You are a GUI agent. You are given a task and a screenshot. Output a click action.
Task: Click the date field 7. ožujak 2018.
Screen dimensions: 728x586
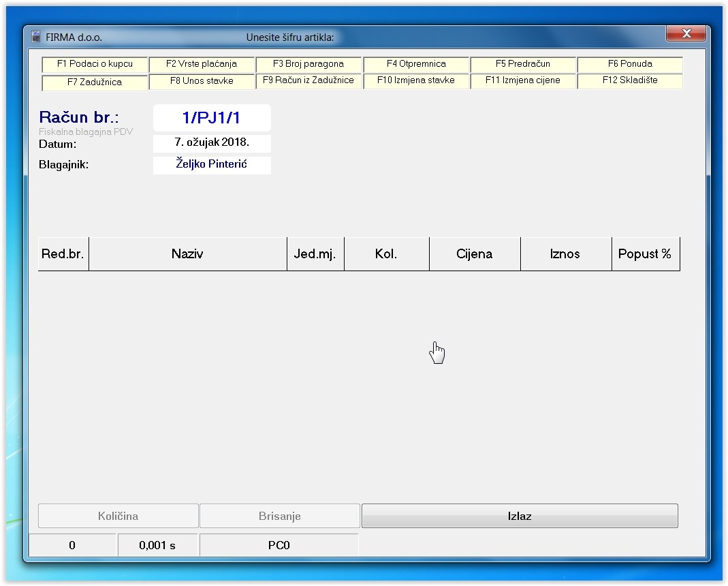(212, 144)
